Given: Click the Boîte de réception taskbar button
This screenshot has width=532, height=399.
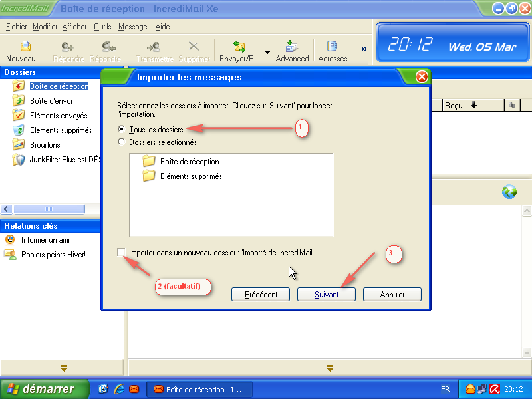Looking at the screenshot, I should coord(199,389).
